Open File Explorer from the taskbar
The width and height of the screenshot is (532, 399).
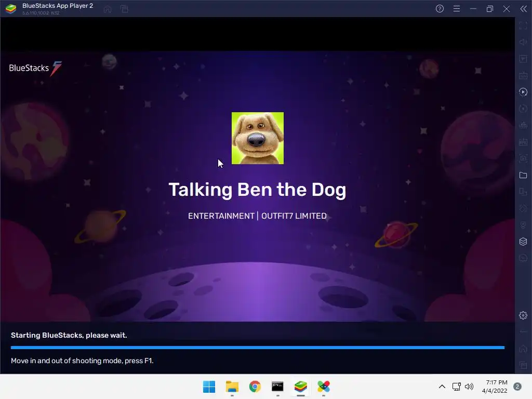pos(232,387)
